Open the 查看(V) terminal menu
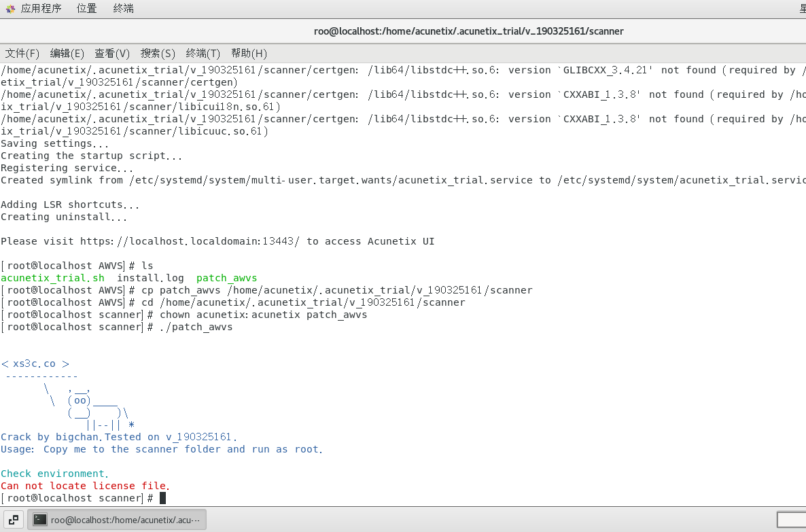The width and height of the screenshot is (806, 532). click(x=112, y=54)
